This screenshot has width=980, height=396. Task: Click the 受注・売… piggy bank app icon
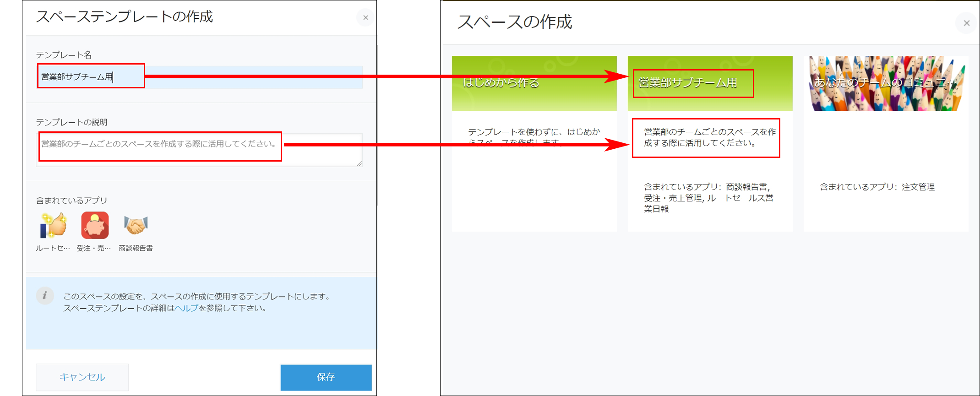point(95,225)
